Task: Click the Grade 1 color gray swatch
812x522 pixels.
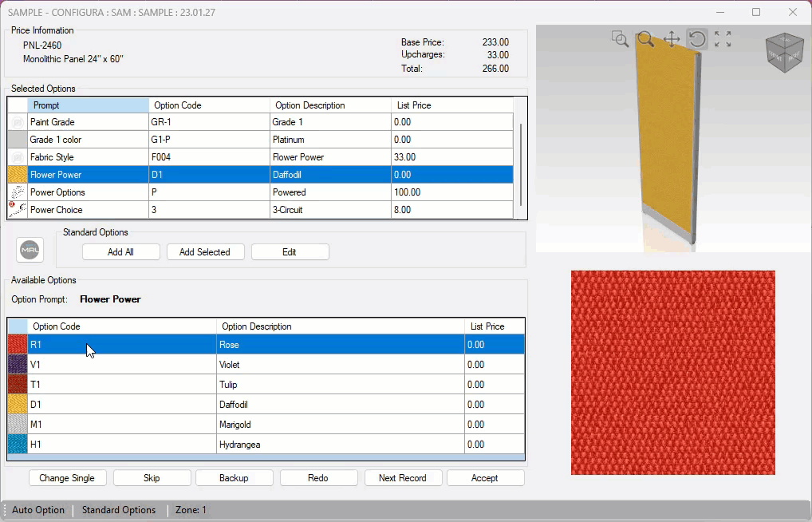Action: (18, 140)
